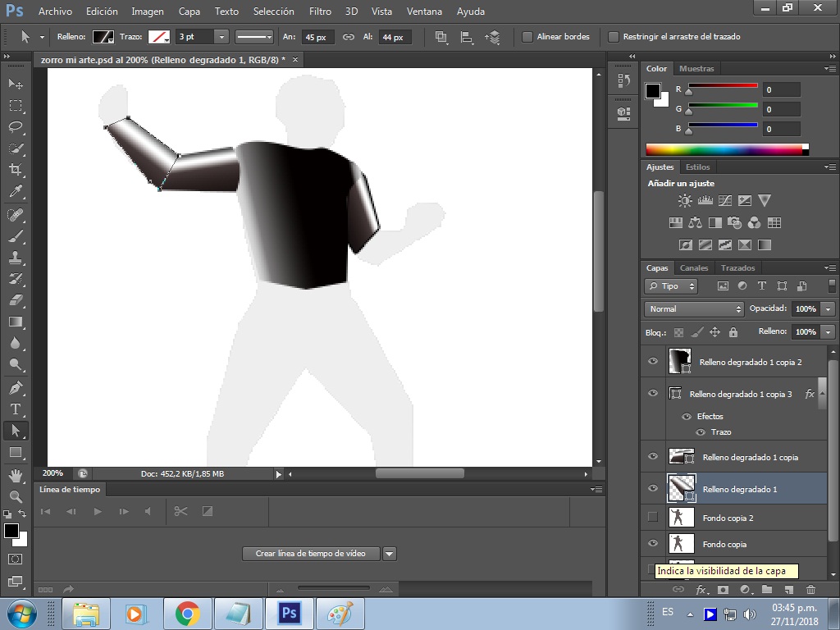Select the Rectangular Marquee tool
Image resolution: width=840 pixels, height=630 pixels.
pyautogui.click(x=16, y=106)
